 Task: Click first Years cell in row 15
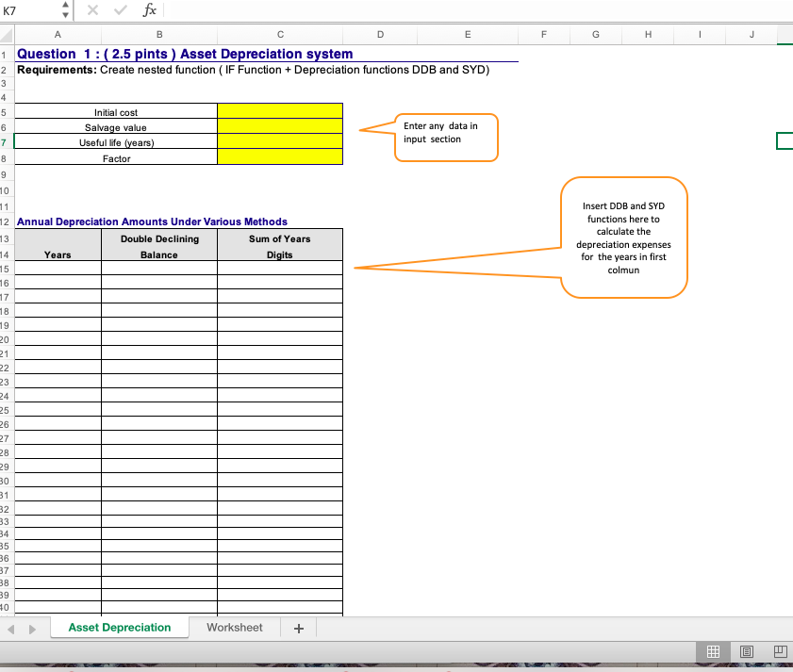58,268
